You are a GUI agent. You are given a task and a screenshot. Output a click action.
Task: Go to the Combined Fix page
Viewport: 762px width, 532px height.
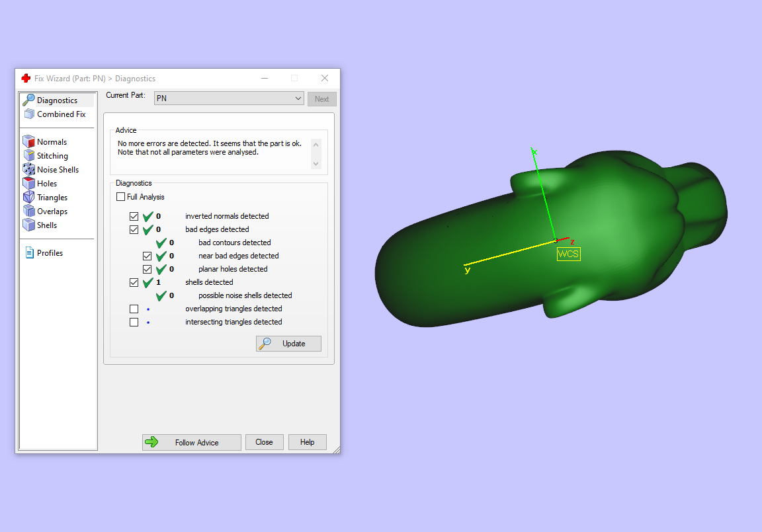tap(62, 114)
